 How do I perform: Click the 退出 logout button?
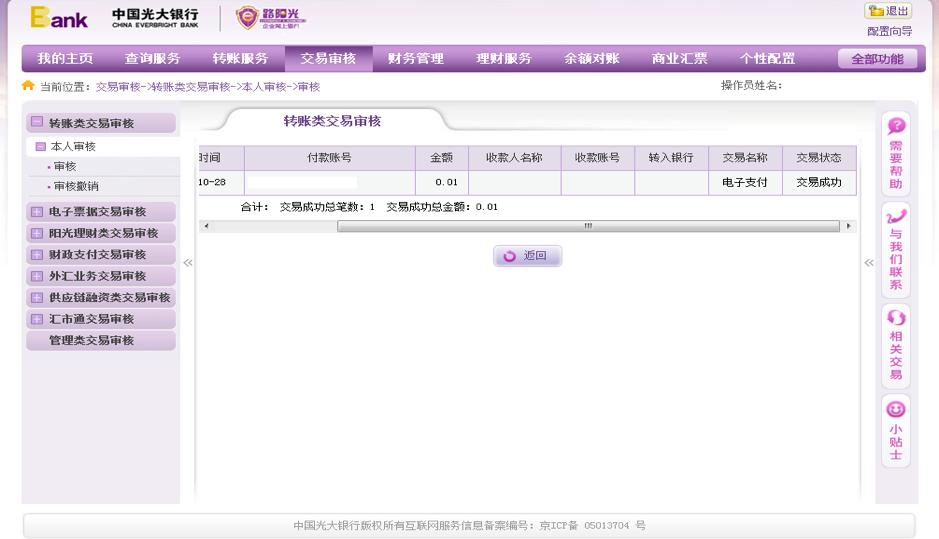coord(888,11)
